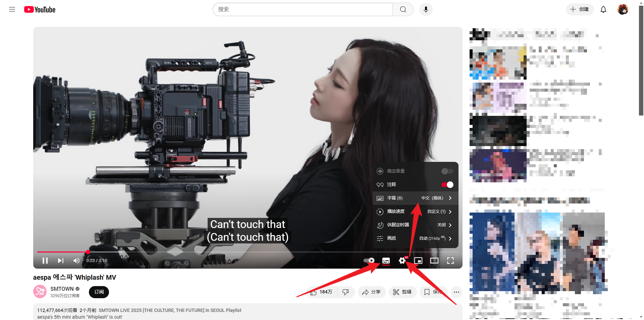The height and width of the screenshot is (320, 644).
Task: Pause the video
Action: [x=45, y=261]
